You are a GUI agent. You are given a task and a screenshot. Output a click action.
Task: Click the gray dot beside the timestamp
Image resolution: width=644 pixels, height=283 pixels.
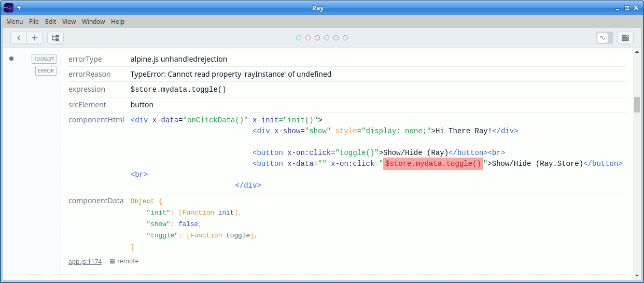tap(11, 59)
